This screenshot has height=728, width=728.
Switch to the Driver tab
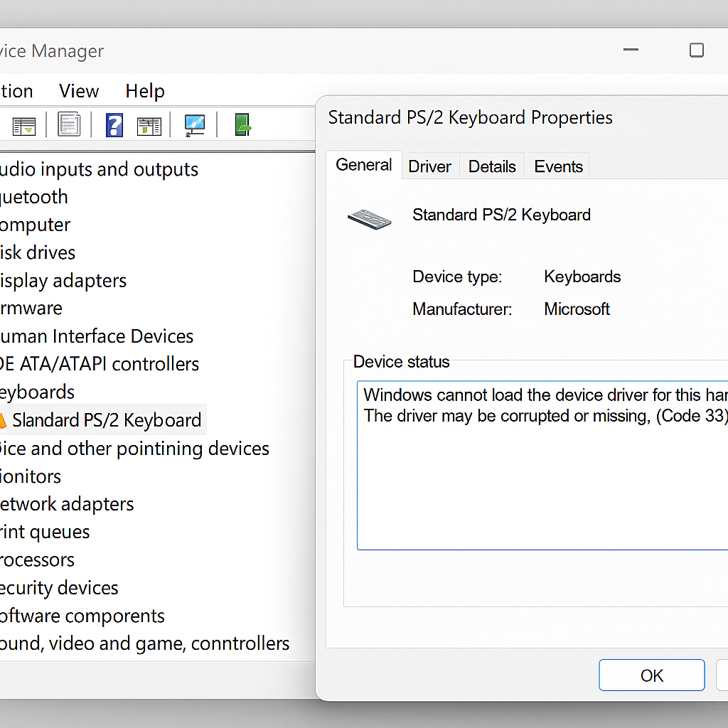point(430,166)
